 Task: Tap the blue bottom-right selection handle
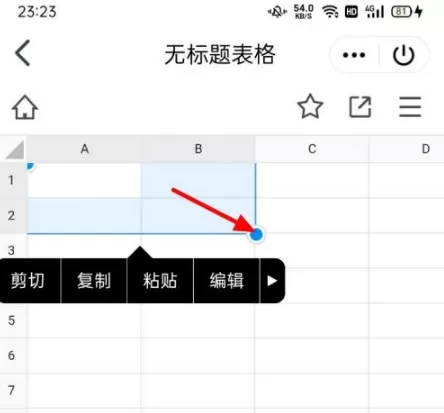click(x=256, y=234)
